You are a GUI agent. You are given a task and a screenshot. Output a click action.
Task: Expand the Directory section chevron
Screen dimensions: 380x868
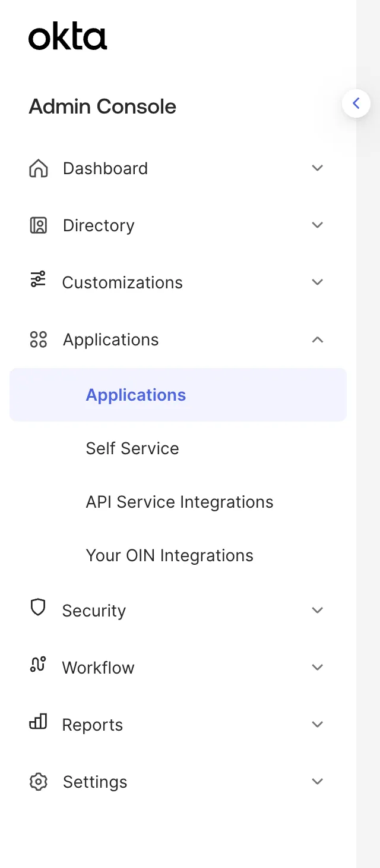[318, 225]
